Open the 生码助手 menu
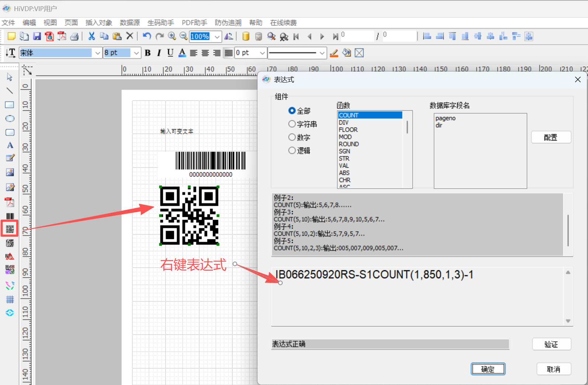Screen dimensions: 588x385 click(x=161, y=23)
